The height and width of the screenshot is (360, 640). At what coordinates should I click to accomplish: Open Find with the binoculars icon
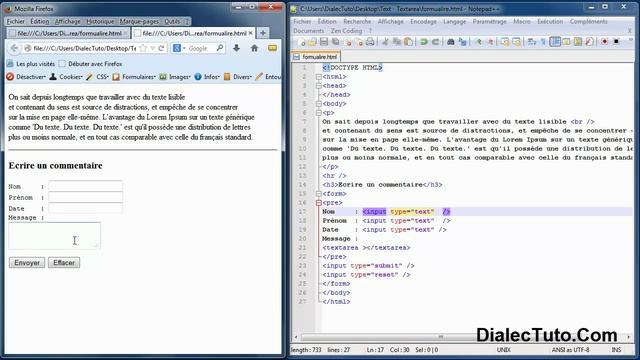point(451,42)
